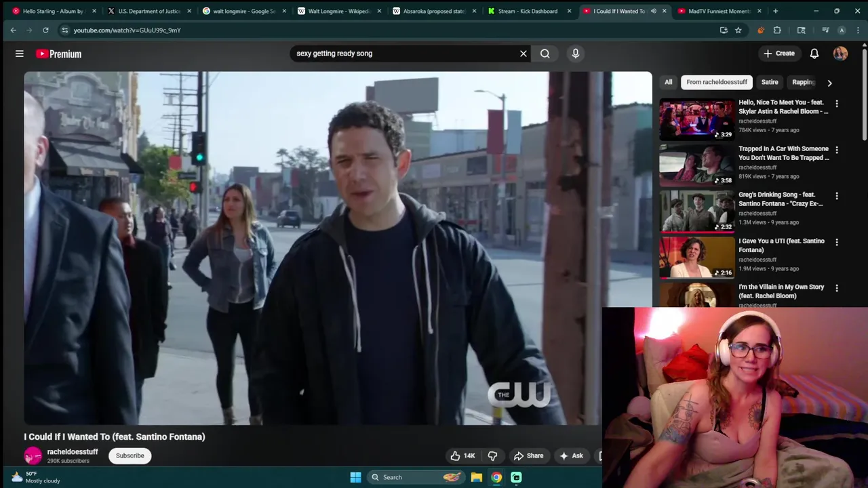The image size is (868, 488).
Task: Dislike the video with the thumbs-down
Action: [493, 455]
